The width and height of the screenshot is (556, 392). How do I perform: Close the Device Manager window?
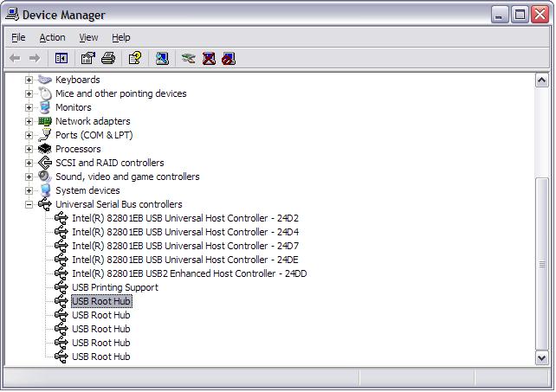pos(540,15)
